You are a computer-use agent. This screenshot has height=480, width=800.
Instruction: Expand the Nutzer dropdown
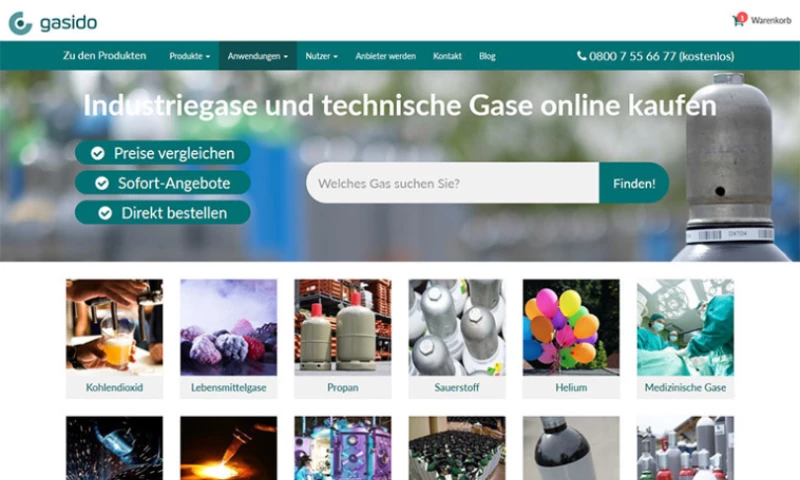click(x=321, y=56)
